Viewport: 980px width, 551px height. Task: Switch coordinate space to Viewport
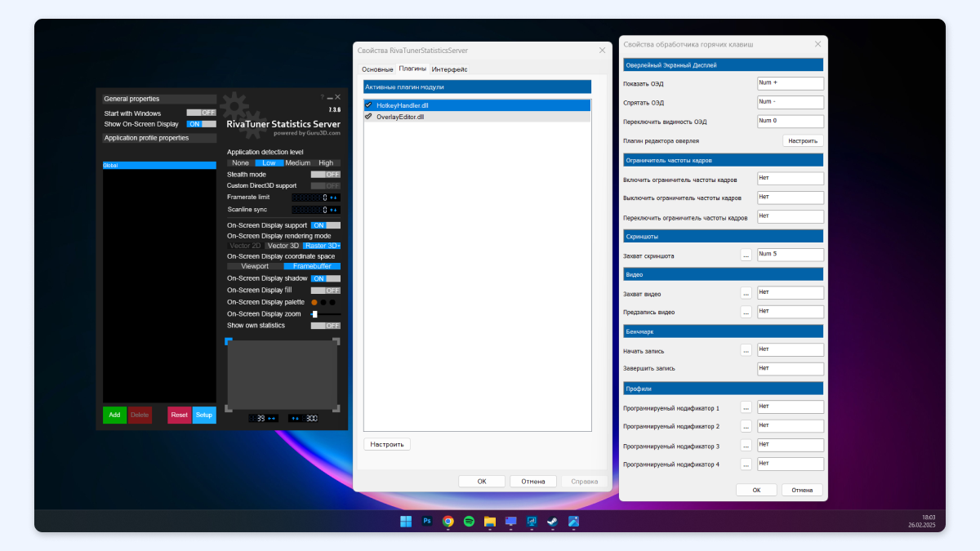[x=255, y=266]
